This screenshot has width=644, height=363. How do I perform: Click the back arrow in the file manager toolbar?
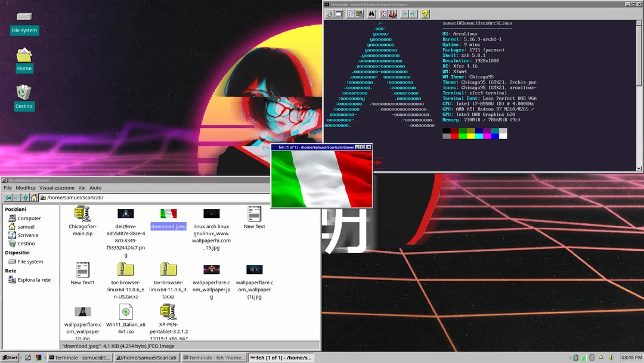[x=8, y=197]
